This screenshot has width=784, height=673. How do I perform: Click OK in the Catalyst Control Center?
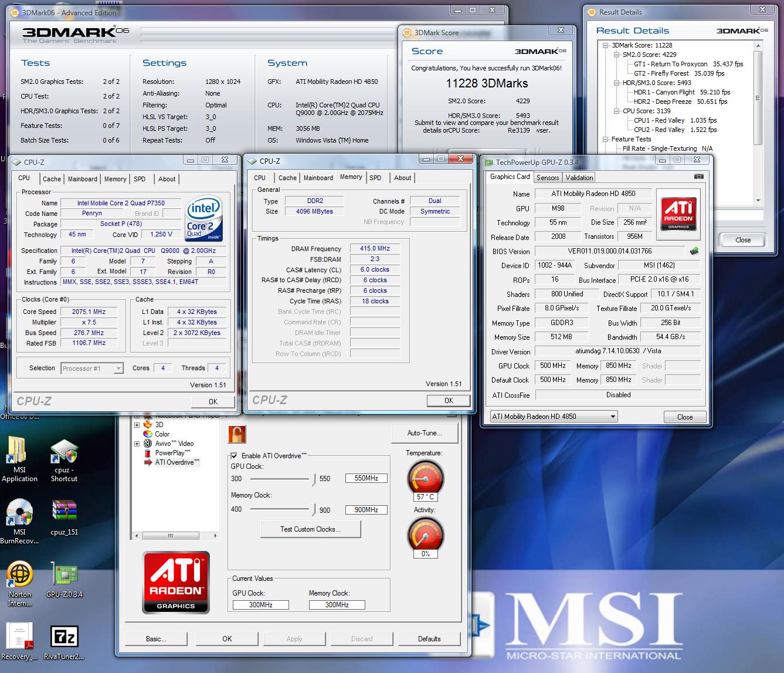[x=227, y=639]
